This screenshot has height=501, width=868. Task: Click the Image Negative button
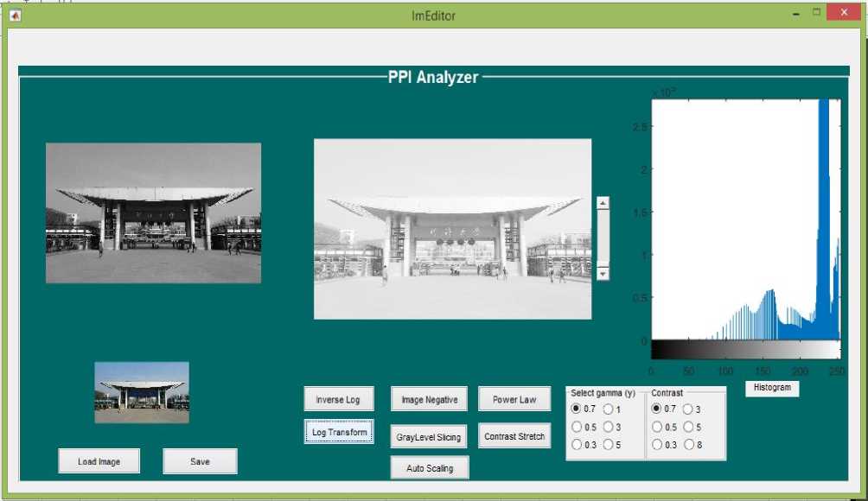pyautogui.click(x=429, y=399)
